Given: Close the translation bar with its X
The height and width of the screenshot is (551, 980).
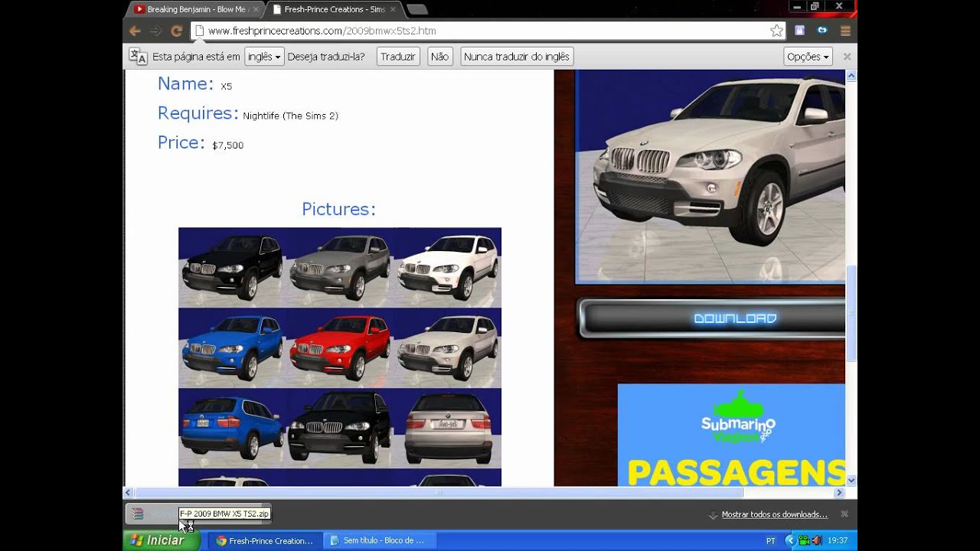Looking at the screenshot, I should pos(847,57).
